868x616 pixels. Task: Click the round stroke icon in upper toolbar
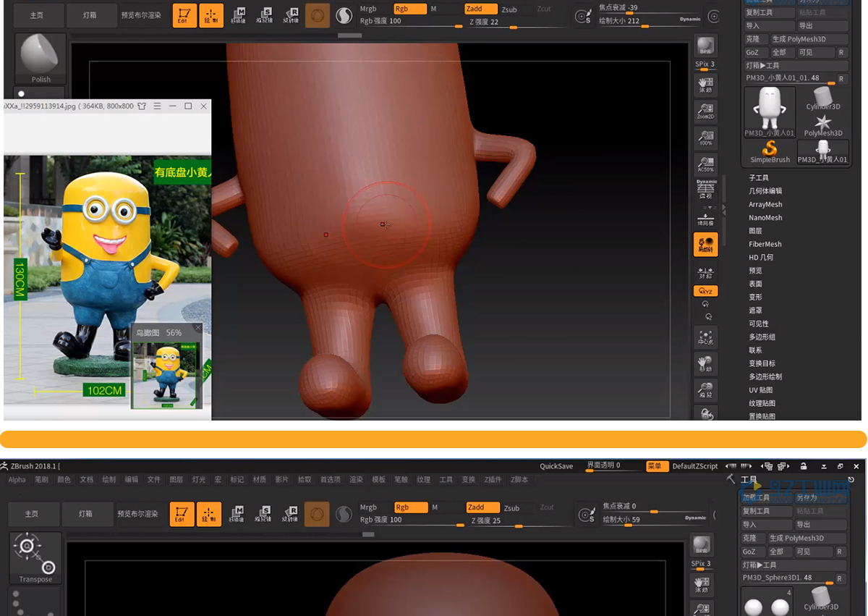[x=344, y=15]
